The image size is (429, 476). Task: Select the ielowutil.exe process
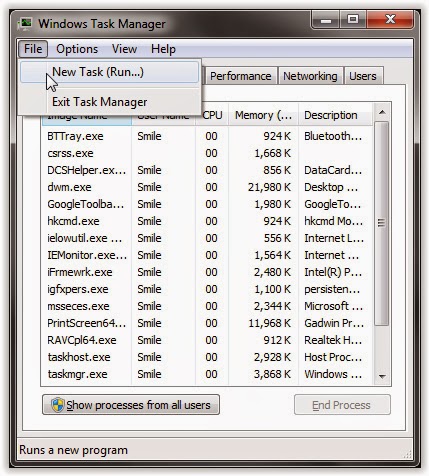click(207, 238)
